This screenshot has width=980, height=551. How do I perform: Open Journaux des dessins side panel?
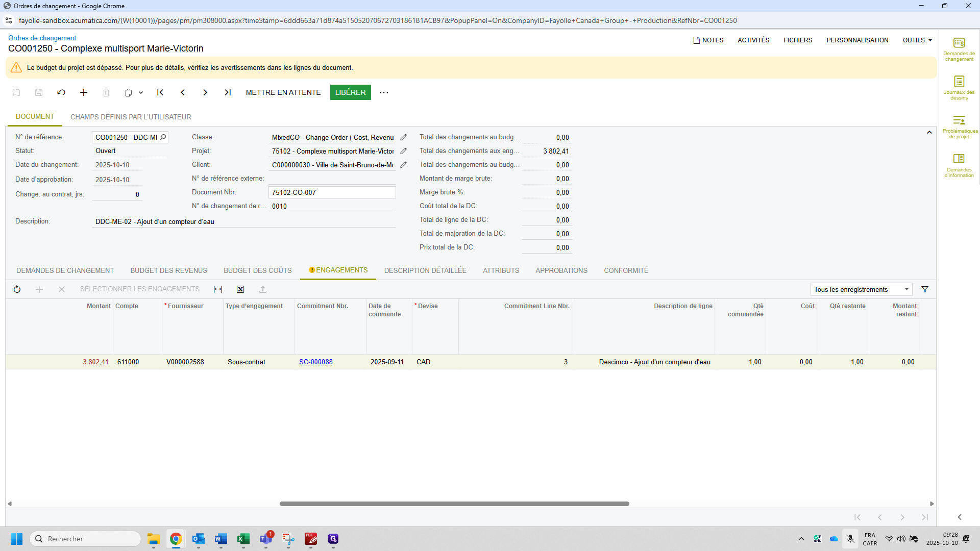tap(959, 88)
